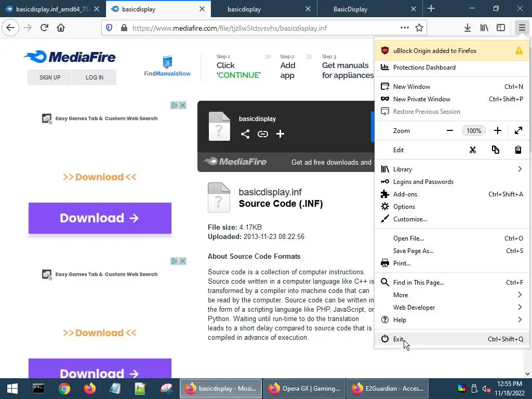
Task: Paste using the clipboard icon
Action: (518, 150)
